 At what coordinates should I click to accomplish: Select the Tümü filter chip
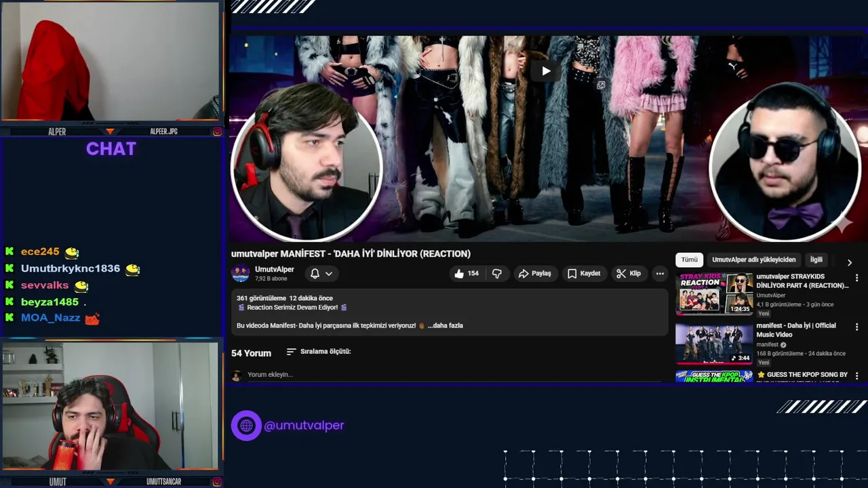pyautogui.click(x=689, y=260)
